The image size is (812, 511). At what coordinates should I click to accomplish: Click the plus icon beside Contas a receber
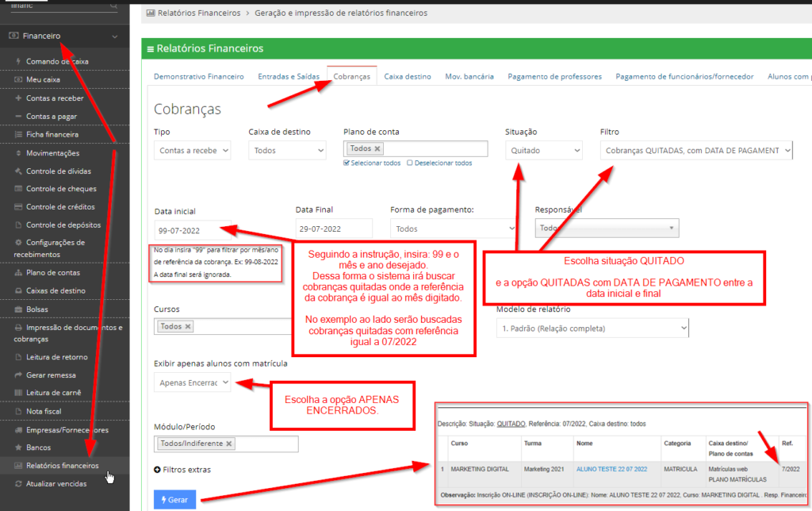point(19,98)
